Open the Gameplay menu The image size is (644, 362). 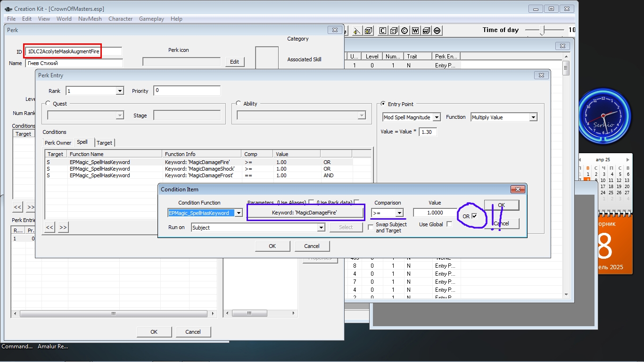pos(151,19)
